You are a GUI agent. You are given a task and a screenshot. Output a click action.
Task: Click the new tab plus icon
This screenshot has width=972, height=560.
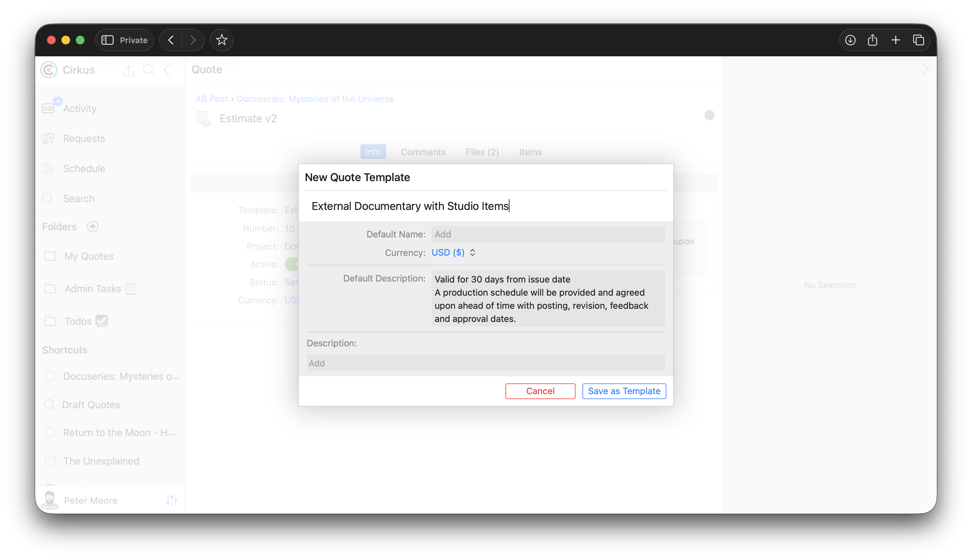[895, 40]
